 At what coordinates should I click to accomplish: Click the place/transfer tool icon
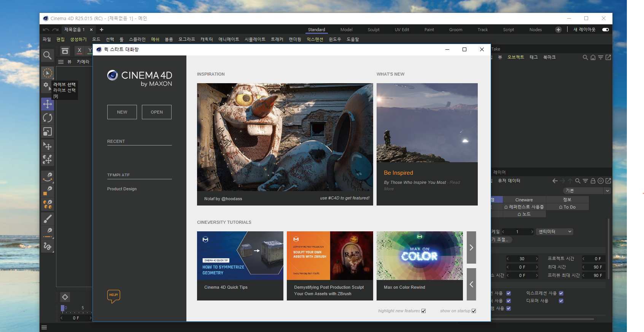point(47,146)
